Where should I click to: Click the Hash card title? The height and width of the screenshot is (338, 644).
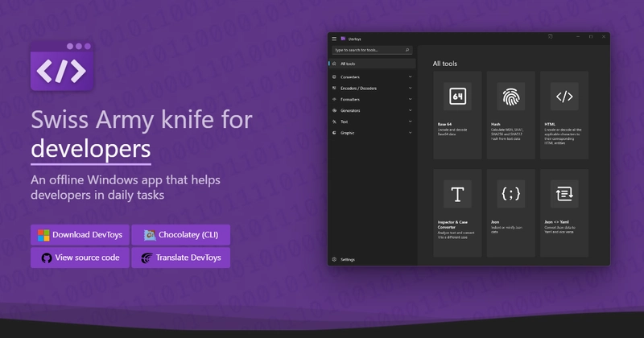click(496, 124)
